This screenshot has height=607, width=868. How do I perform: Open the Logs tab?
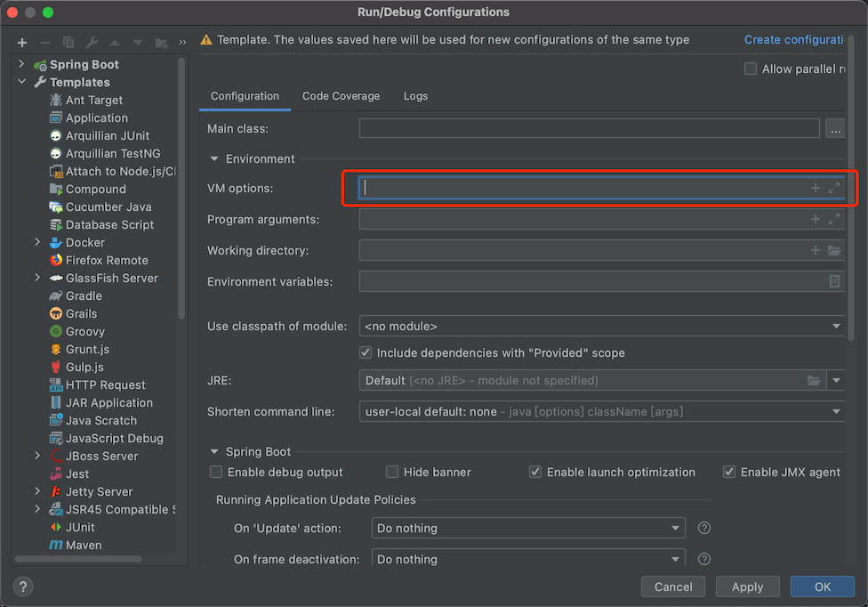pyautogui.click(x=415, y=95)
